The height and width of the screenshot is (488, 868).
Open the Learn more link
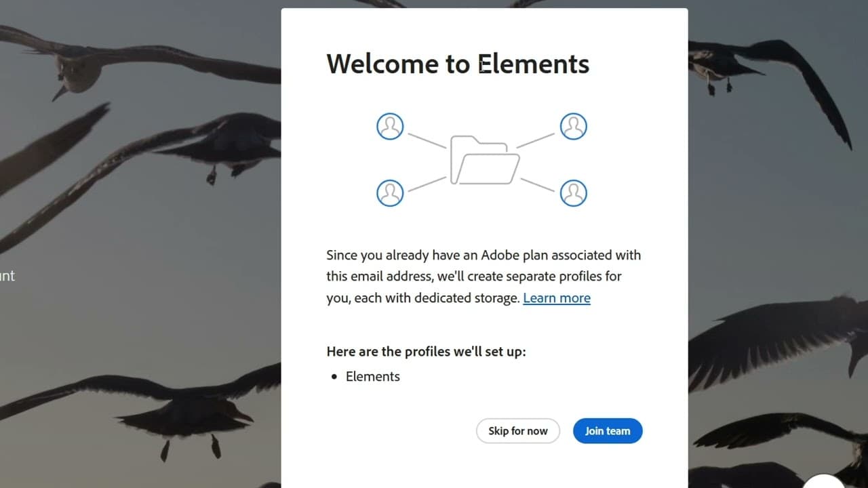(x=557, y=298)
